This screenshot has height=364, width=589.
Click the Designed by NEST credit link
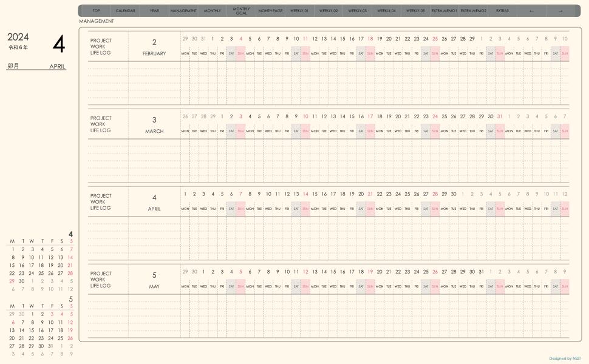pos(565,359)
